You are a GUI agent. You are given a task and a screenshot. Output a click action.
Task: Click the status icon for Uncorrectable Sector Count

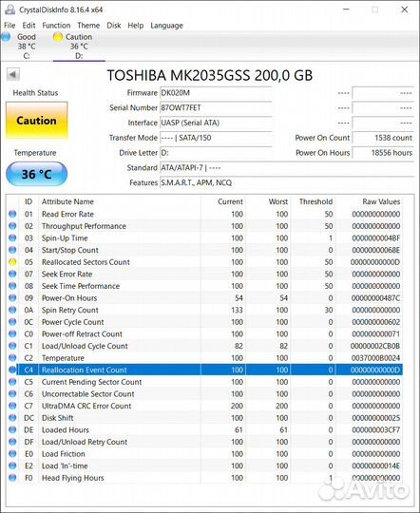point(12,394)
